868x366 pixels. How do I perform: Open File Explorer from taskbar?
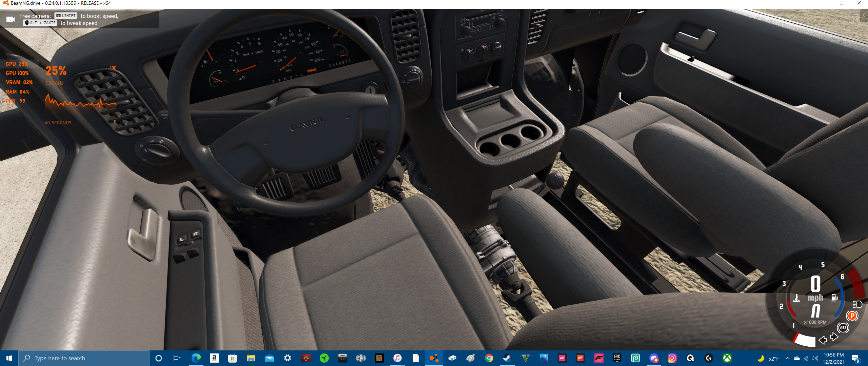251,358
